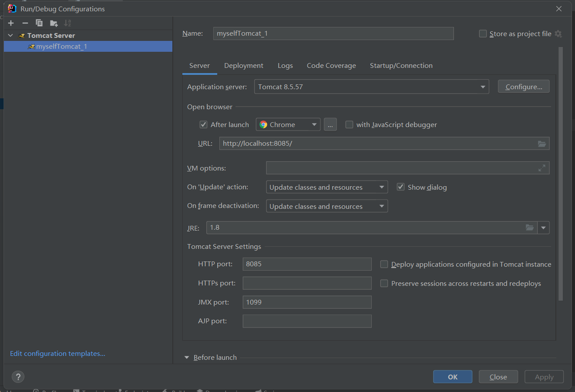This screenshot has width=575, height=392.
Task: Select myselfTomcat_1 in the configuration tree
Action: (x=88, y=47)
